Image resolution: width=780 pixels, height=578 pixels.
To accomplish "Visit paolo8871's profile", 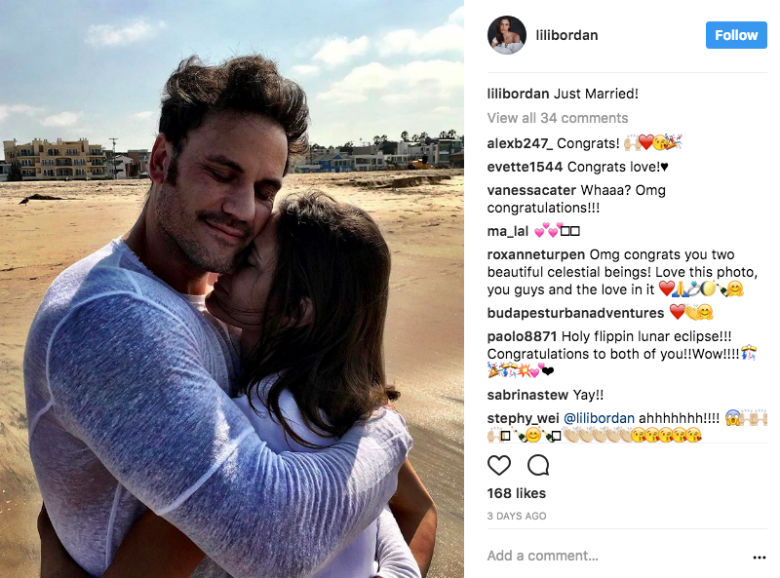I will click(x=521, y=336).
